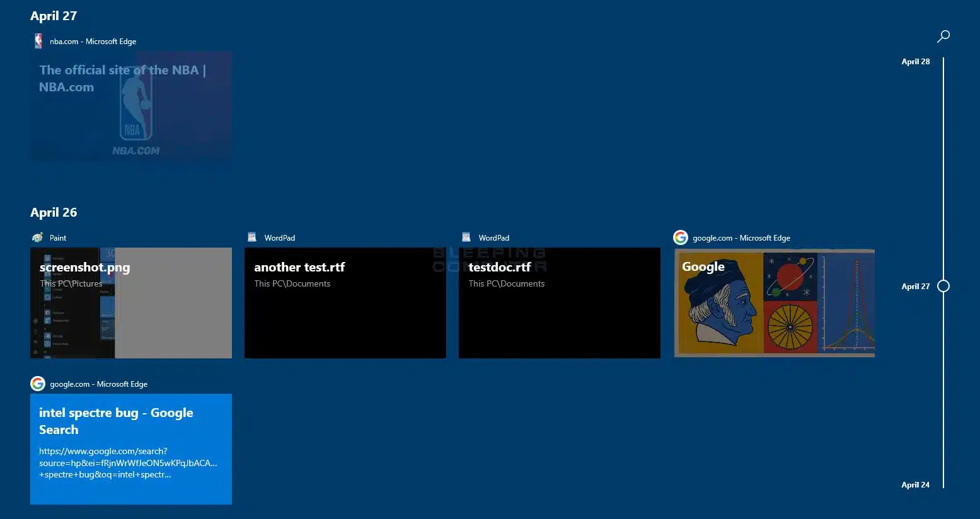Click the google.com search URL text
This screenshot has width=980, height=519.
(x=128, y=462)
